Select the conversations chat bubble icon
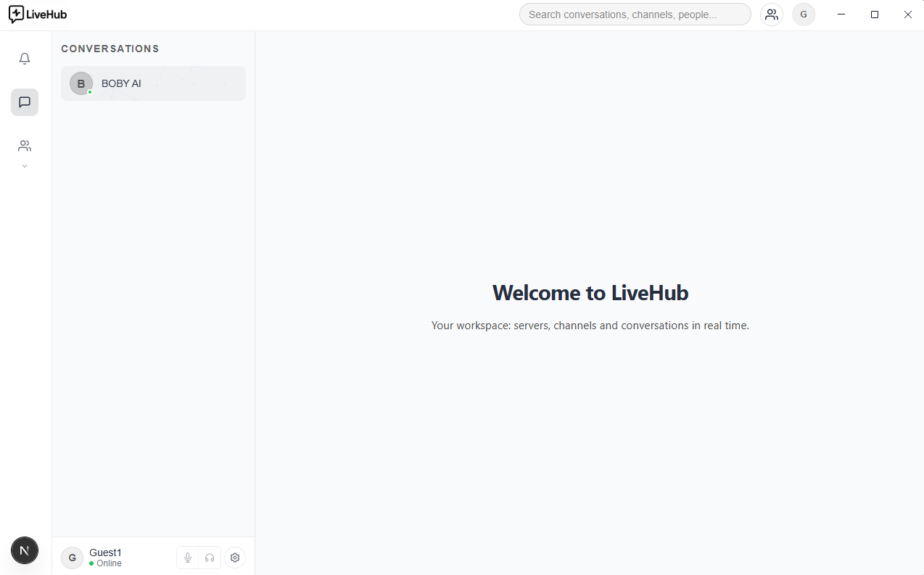Image resolution: width=924 pixels, height=575 pixels. coord(25,102)
